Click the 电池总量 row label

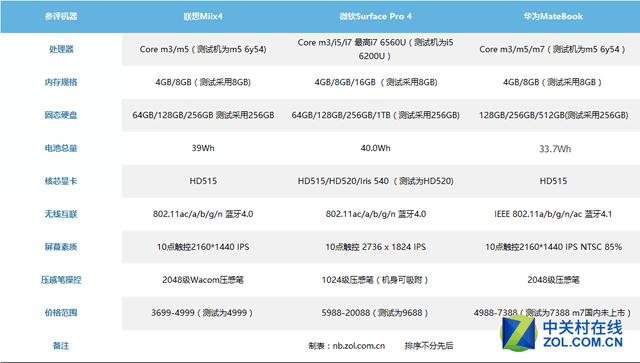click(x=61, y=148)
